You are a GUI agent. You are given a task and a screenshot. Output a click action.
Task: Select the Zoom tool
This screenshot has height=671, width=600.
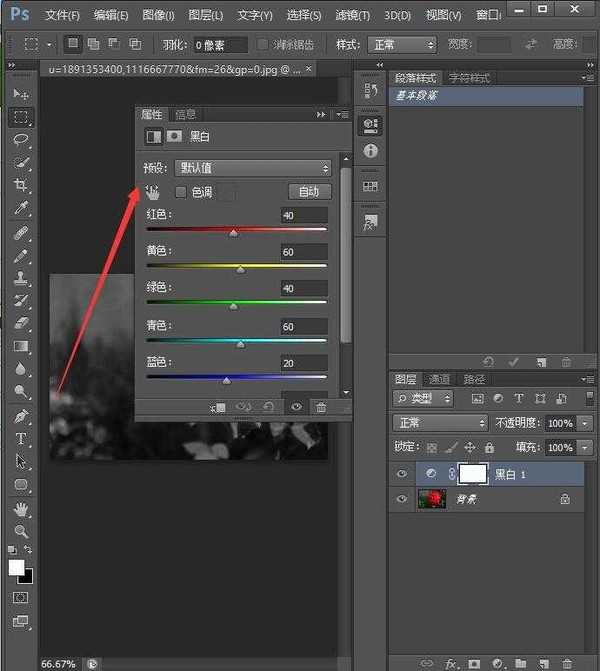(21, 531)
